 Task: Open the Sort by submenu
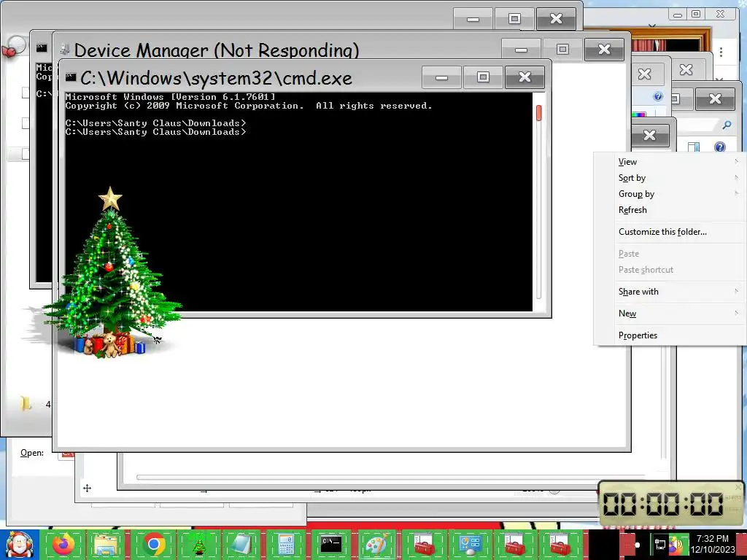(671, 178)
